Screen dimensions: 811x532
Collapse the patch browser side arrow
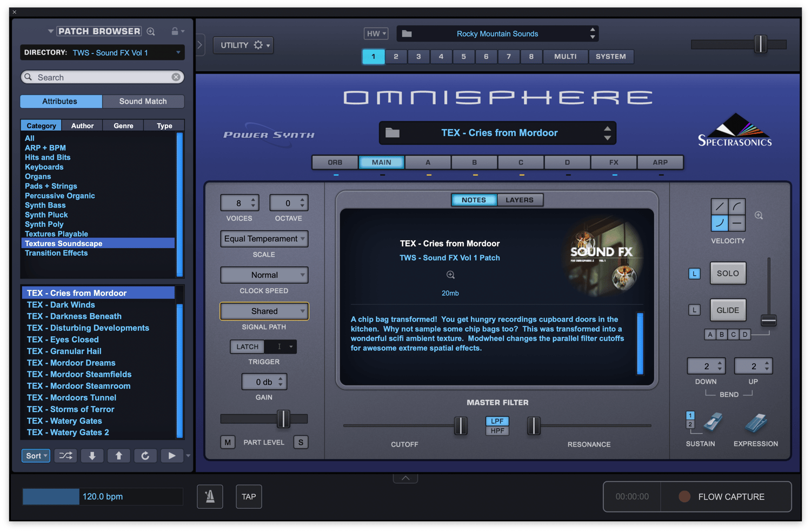pyautogui.click(x=200, y=45)
